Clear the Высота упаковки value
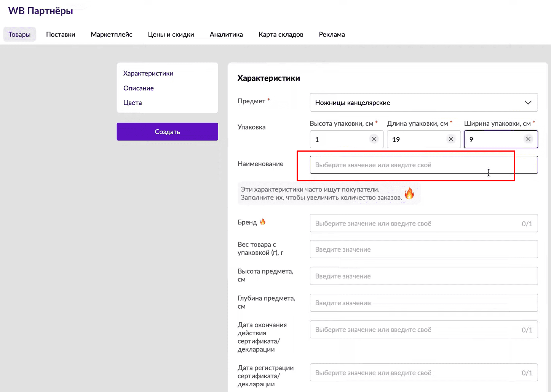The image size is (551, 392). [x=374, y=139]
